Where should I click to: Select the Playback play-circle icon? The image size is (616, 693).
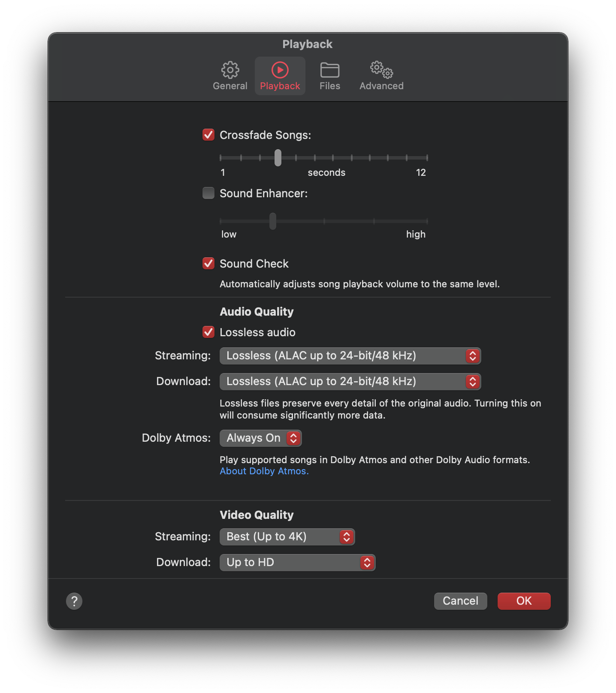pos(280,70)
